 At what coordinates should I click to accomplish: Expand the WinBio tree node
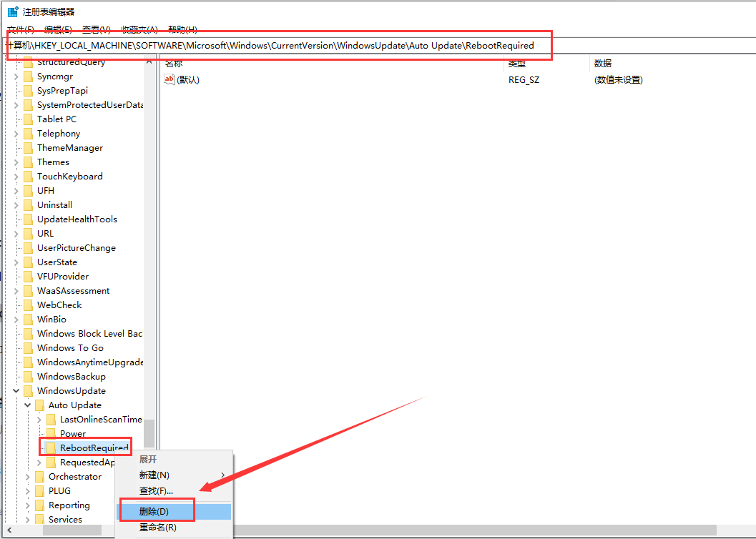16,320
